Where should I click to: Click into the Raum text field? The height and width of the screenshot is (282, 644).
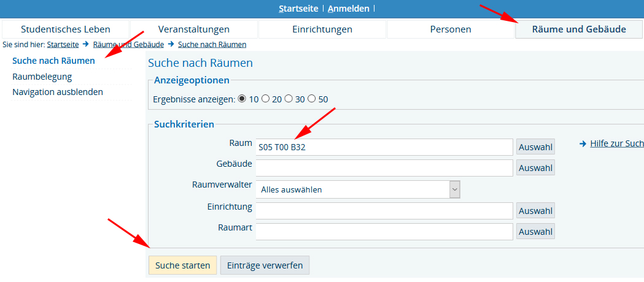tap(384, 147)
